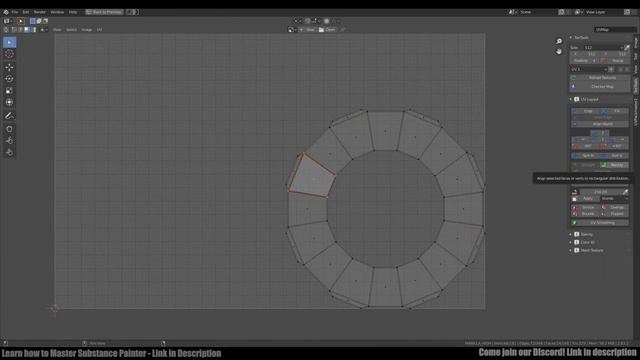Expand the Mesh Texture section
The width and height of the screenshot is (640, 360).
point(571,251)
